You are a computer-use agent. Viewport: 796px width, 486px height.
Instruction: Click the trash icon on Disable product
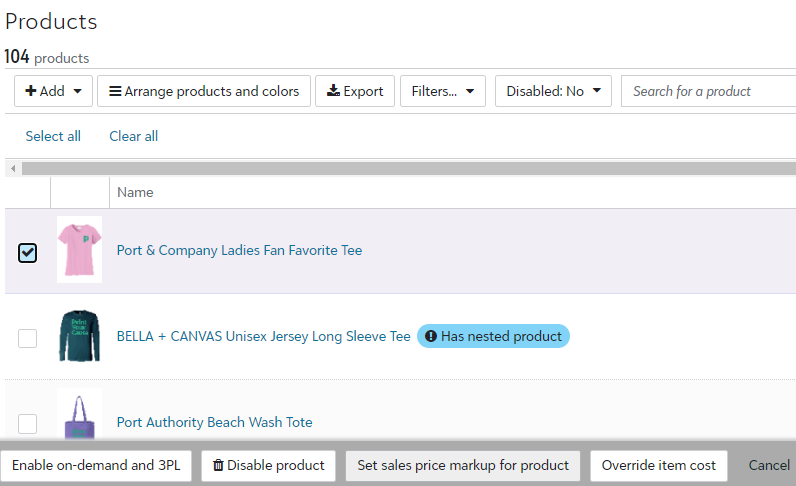point(218,465)
